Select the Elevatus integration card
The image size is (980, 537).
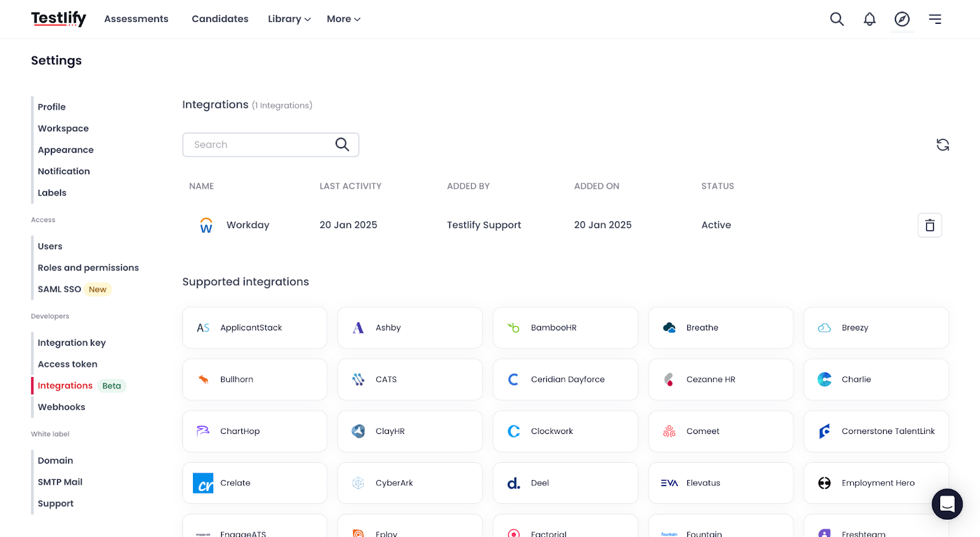[720, 483]
